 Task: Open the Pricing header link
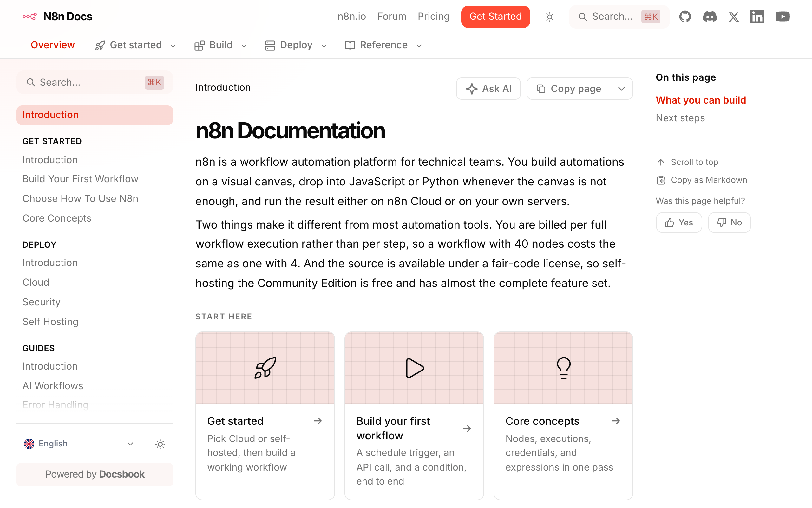coord(434,17)
